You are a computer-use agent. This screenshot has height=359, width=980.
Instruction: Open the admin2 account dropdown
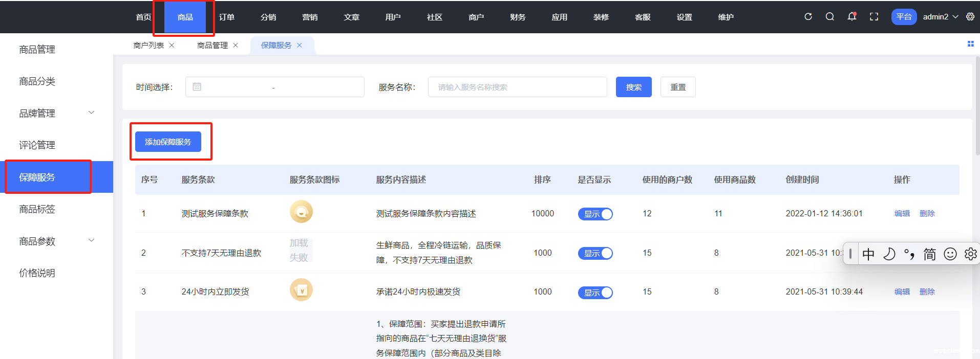click(x=940, y=17)
